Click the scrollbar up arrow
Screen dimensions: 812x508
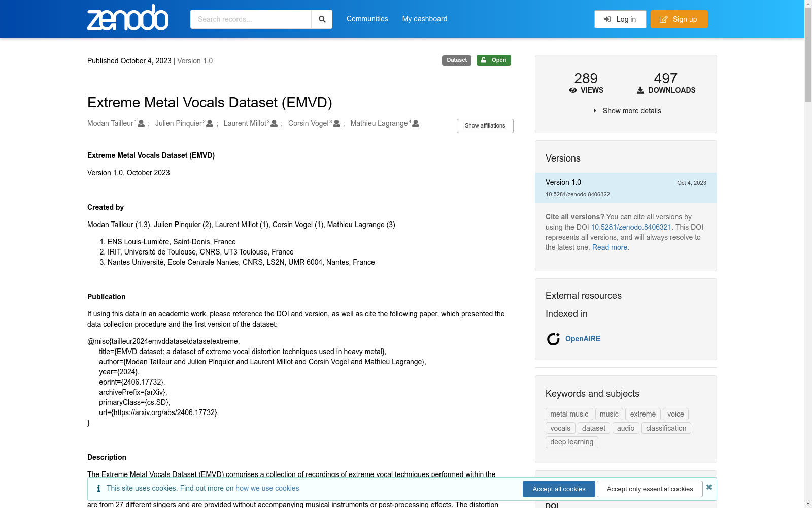tap(808, 4)
